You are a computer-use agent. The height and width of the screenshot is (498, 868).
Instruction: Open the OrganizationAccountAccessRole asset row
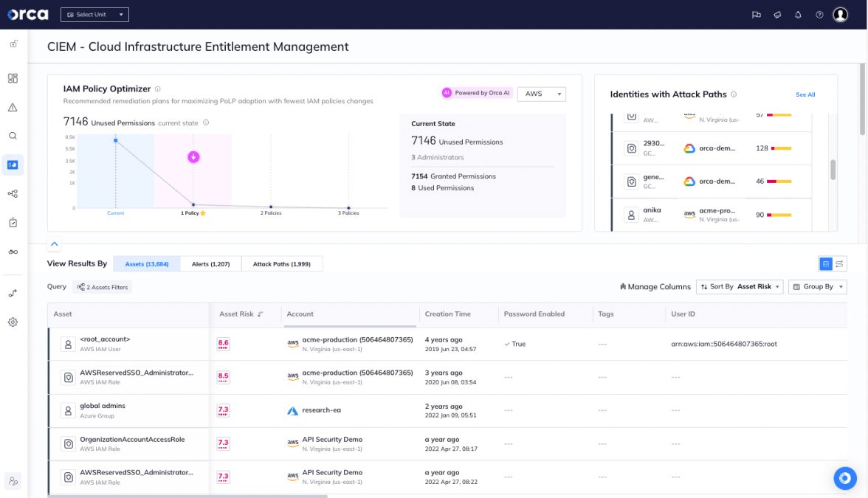[447, 444]
